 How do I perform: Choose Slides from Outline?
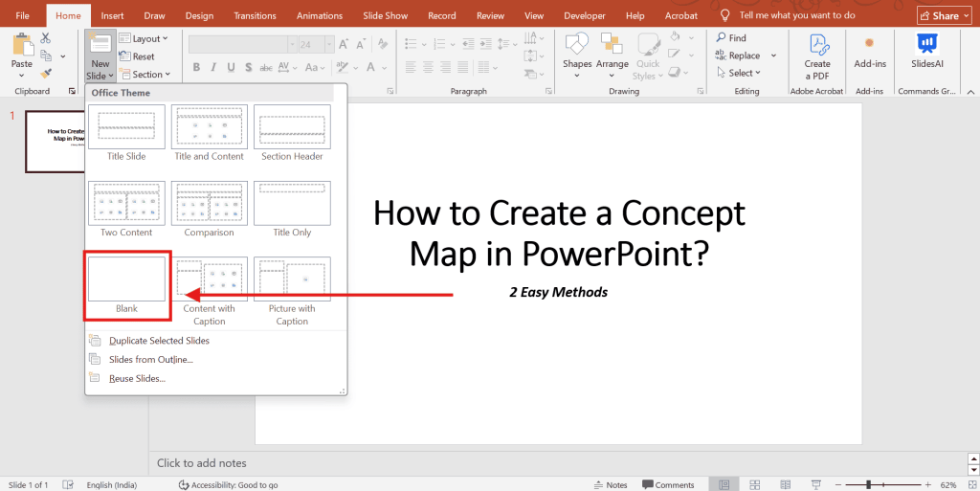point(150,359)
